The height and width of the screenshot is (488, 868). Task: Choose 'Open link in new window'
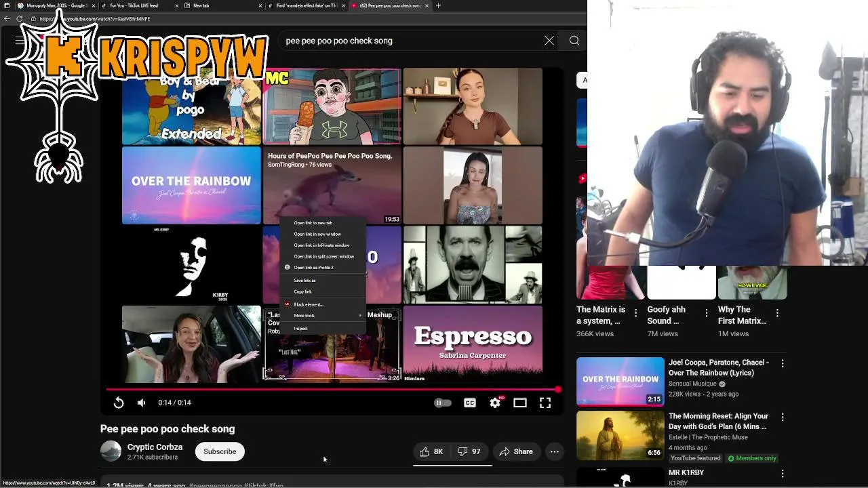pyautogui.click(x=323, y=234)
